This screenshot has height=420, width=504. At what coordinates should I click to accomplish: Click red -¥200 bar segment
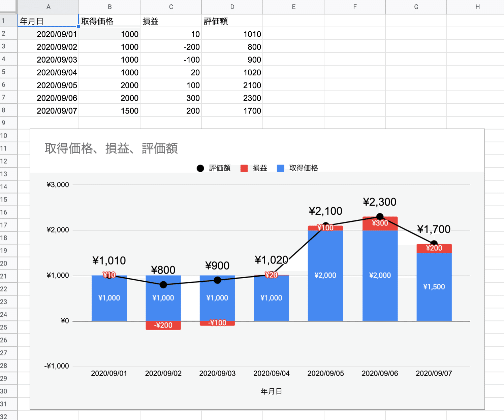pos(163,325)
